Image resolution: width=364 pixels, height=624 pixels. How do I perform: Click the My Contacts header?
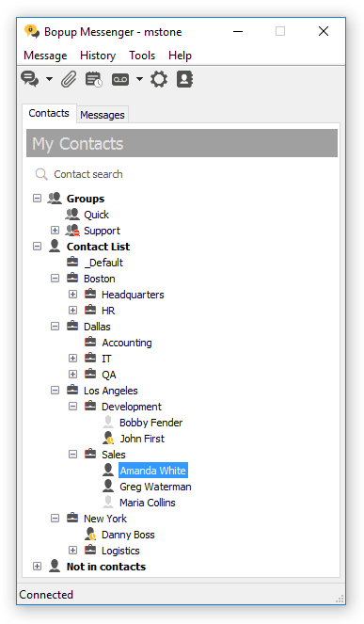pos(182,143)
